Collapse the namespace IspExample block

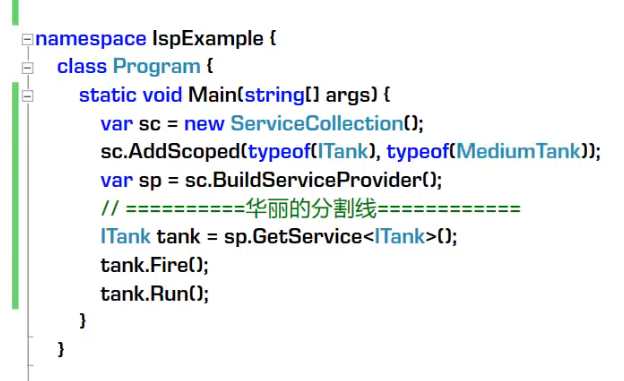(27, 39)
